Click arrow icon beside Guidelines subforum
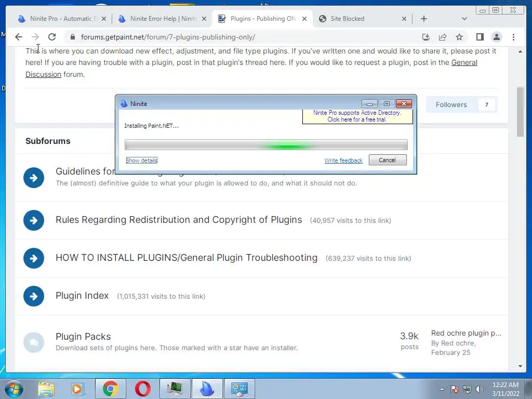Viewport: 532px width, 399px height. (34, 178)
